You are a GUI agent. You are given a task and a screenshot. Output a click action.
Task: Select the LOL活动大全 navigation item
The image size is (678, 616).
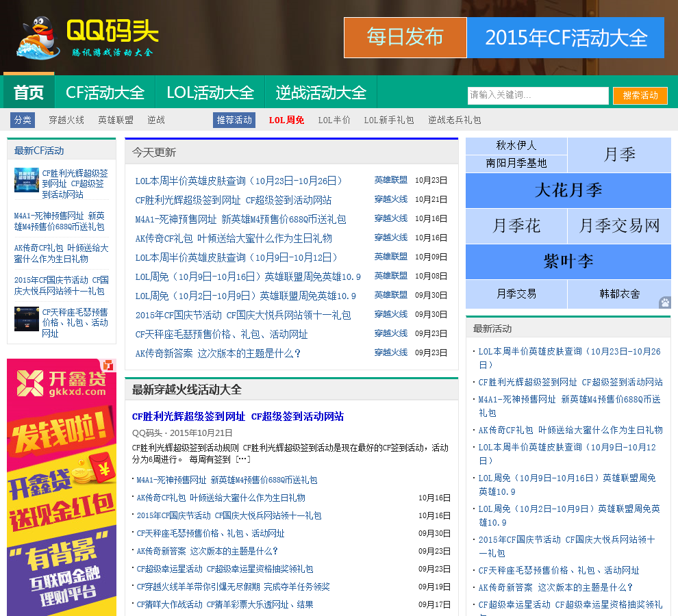210,92
